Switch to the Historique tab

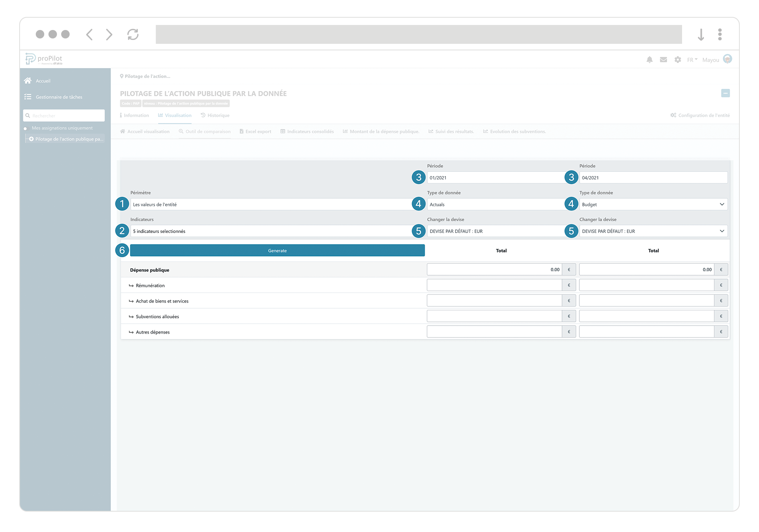[x=215, y=115]
